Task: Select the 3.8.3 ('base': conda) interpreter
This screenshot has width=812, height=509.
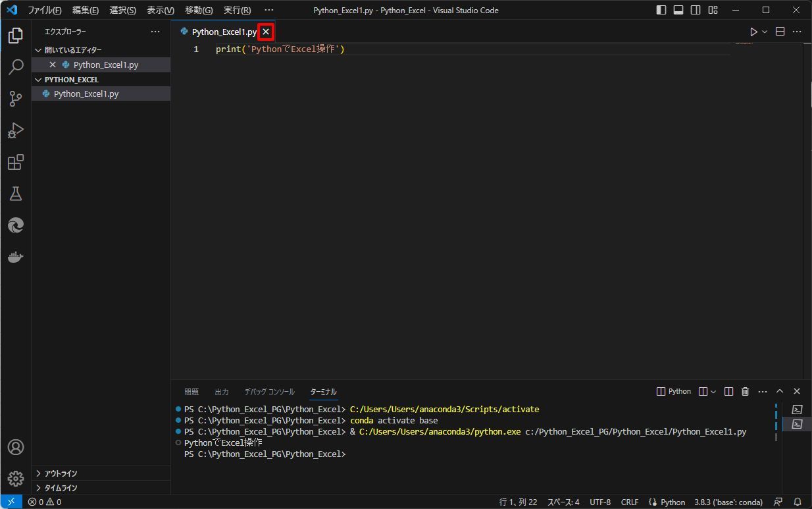Action: click(x=728, y=502)
